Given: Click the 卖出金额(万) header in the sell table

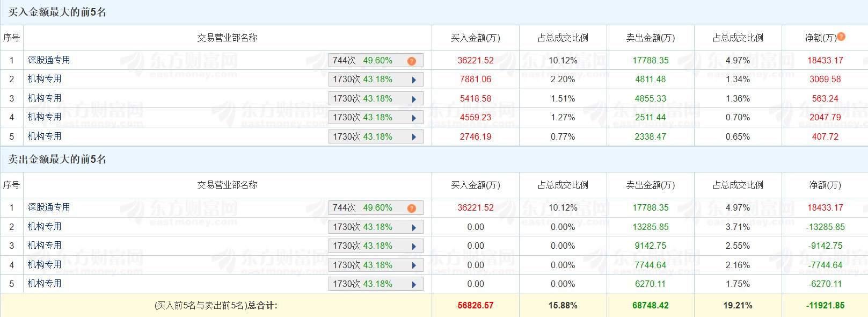Looking at the screenshot, I should pos(650,185).
